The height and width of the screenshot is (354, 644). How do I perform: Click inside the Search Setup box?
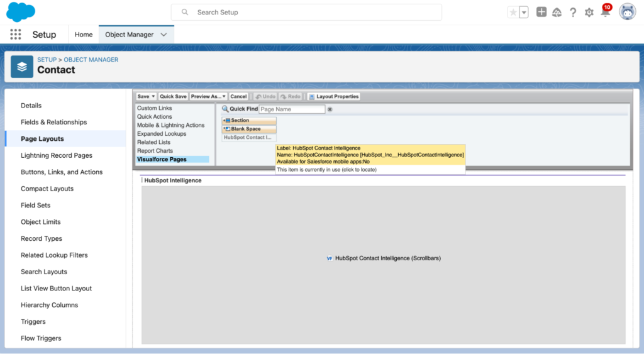pos(306,13)
